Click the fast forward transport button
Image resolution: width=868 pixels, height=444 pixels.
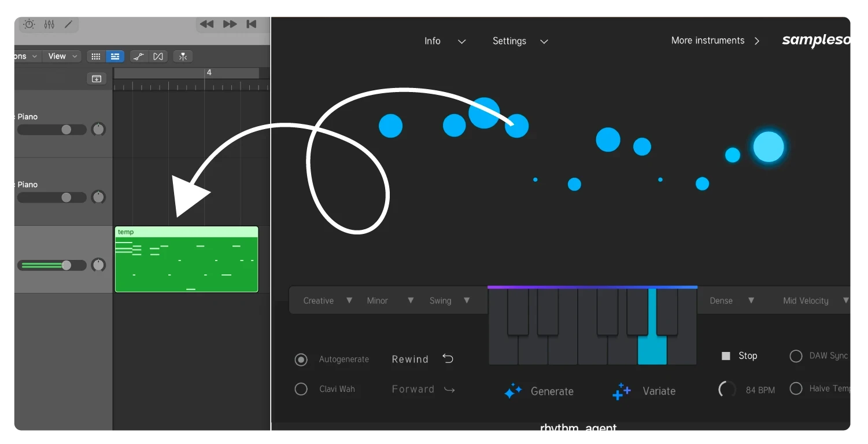[230, 24]
